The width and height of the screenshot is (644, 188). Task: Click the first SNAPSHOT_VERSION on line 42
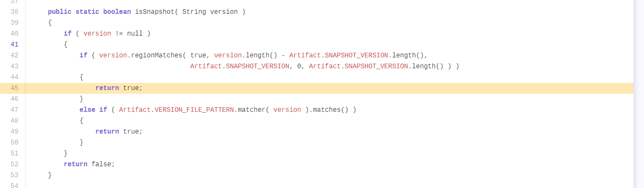(x=356, y=55)
